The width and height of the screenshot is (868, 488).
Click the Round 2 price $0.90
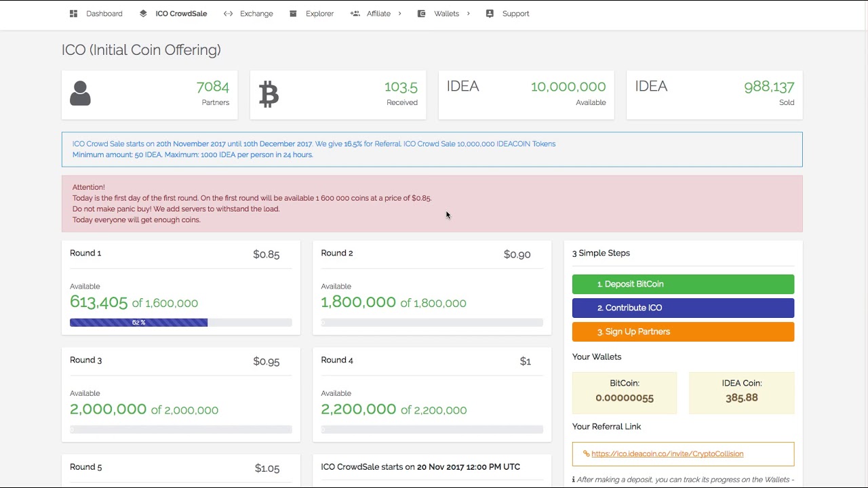[x=517, y=254]
